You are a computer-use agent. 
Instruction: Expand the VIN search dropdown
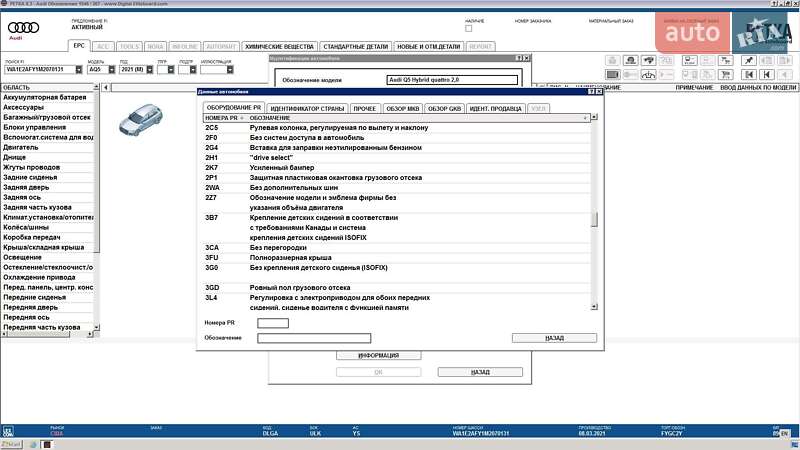(x=80, y=70)
